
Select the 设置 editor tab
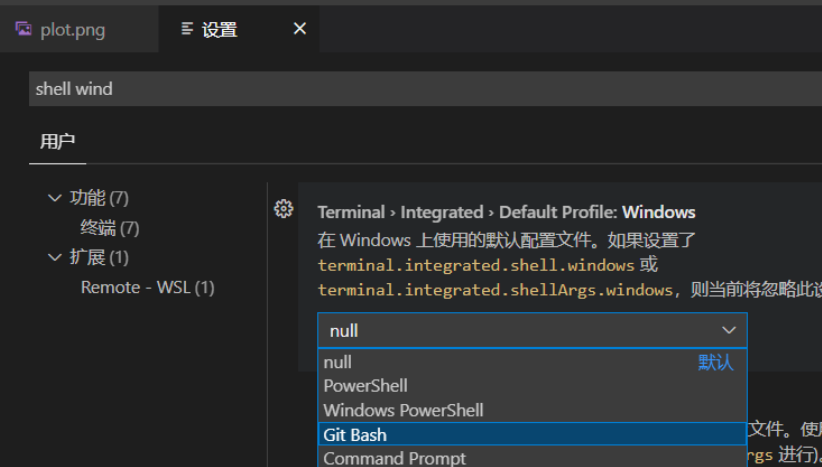tap(219, 30)
